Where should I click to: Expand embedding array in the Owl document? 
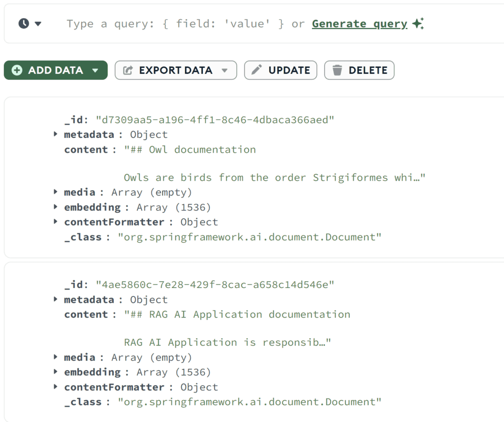coord(56,207)
